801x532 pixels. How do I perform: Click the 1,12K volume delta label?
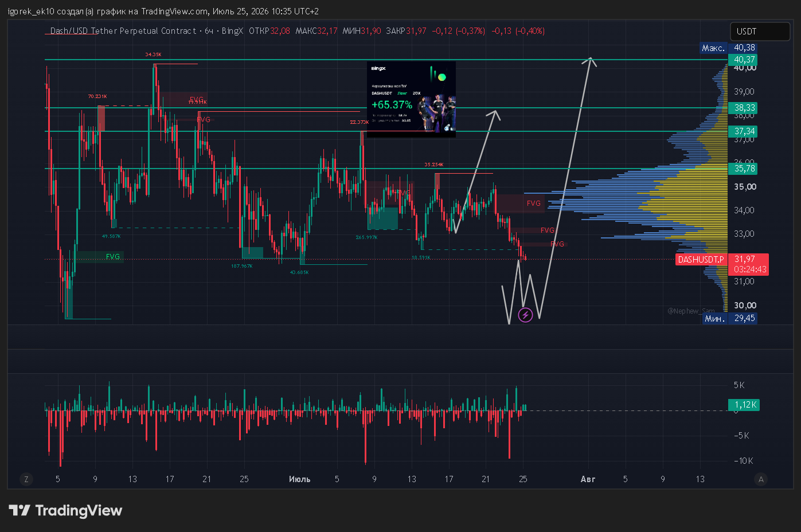click(x=744, y=405)
